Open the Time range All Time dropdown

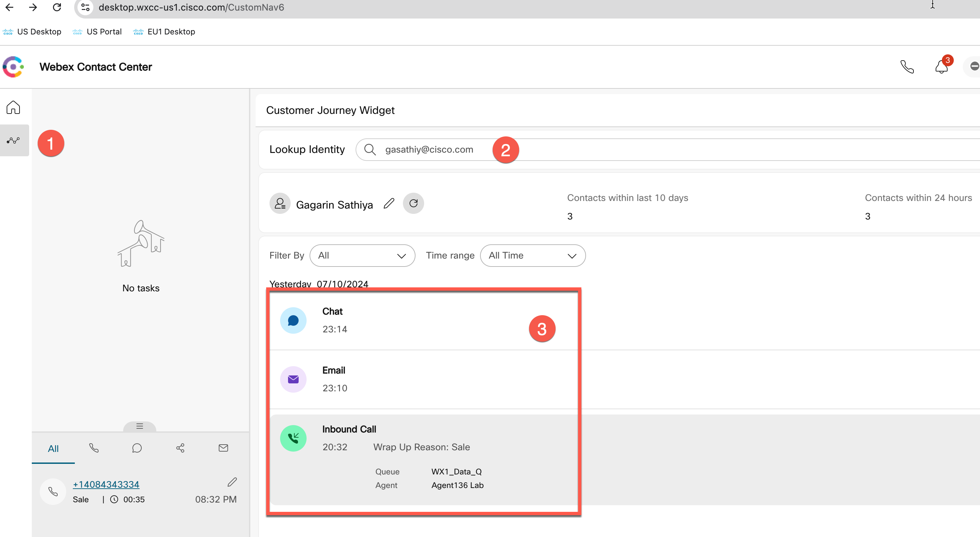click(x=532, y=255)
